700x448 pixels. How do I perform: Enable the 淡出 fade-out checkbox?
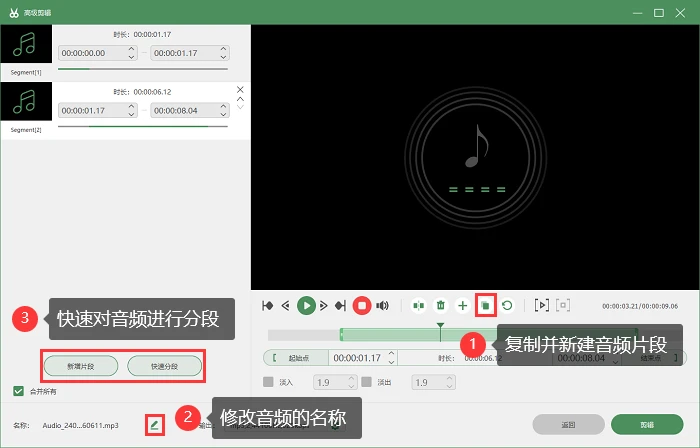click(x=367, y=382)
